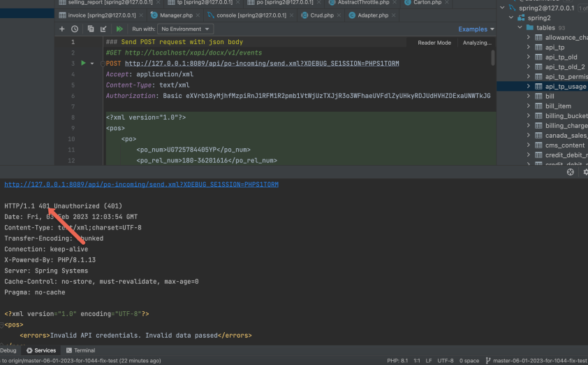This screenshot has height=365, width=588.
Task: Click the Authorization header line
Action: click(298, 96)
